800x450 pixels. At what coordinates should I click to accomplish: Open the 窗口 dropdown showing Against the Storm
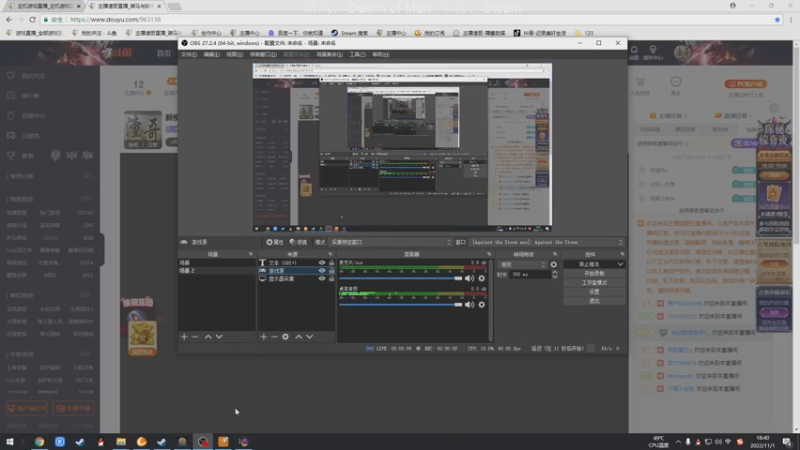[547, 242]
